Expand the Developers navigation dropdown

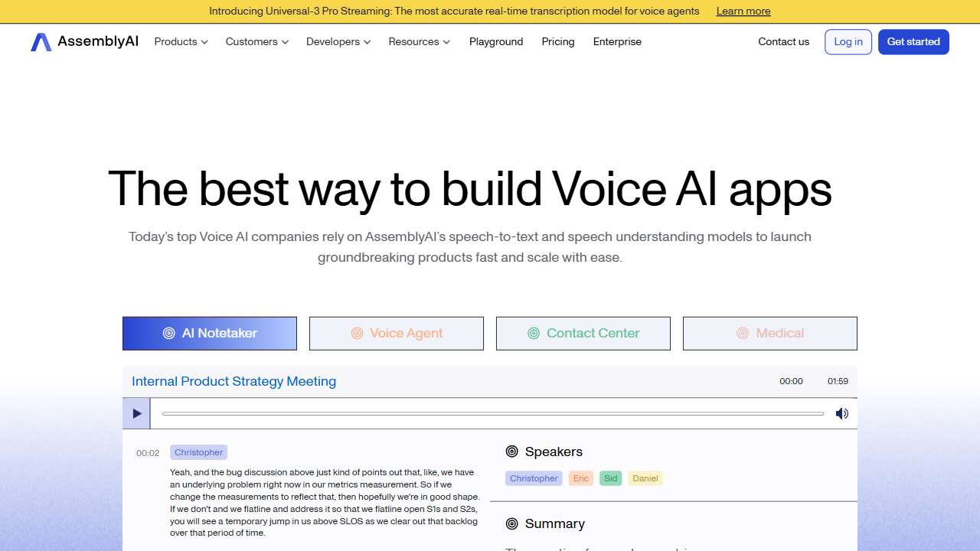click(338, 42)
